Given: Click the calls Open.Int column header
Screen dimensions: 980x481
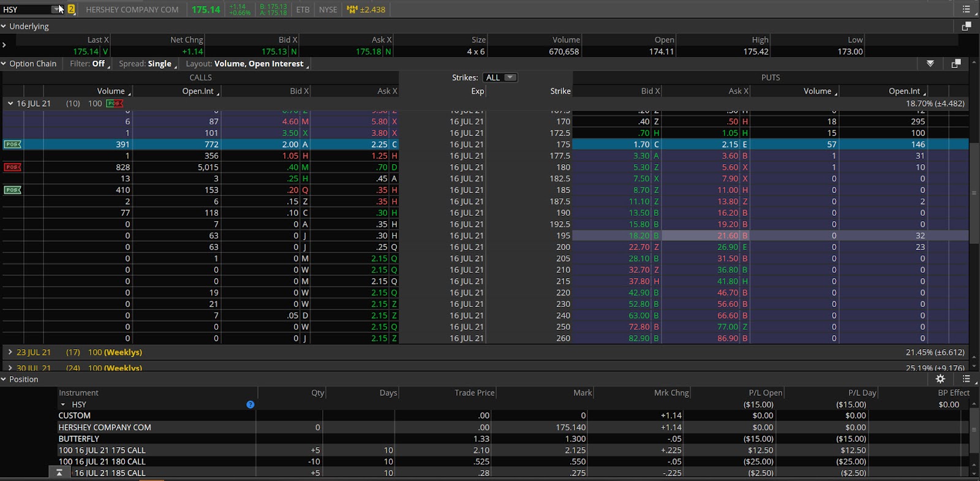Looking at the screenshot, I should [201, 91].
